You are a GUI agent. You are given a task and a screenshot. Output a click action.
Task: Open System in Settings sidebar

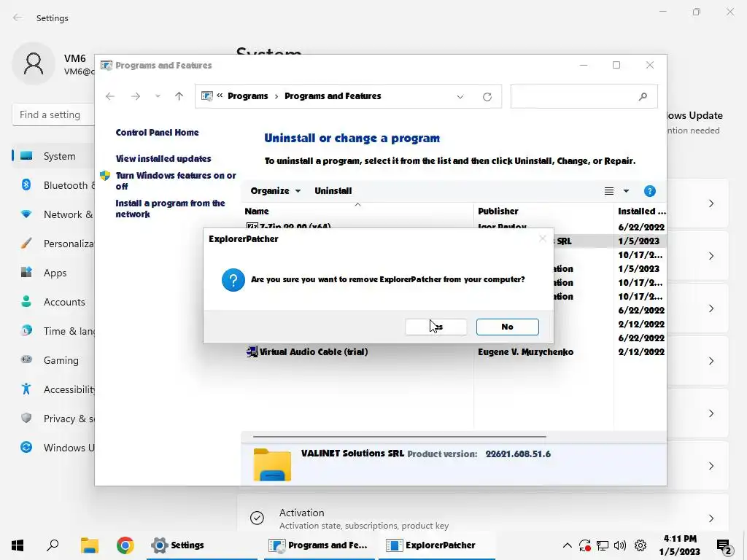[x=53, y=156]
